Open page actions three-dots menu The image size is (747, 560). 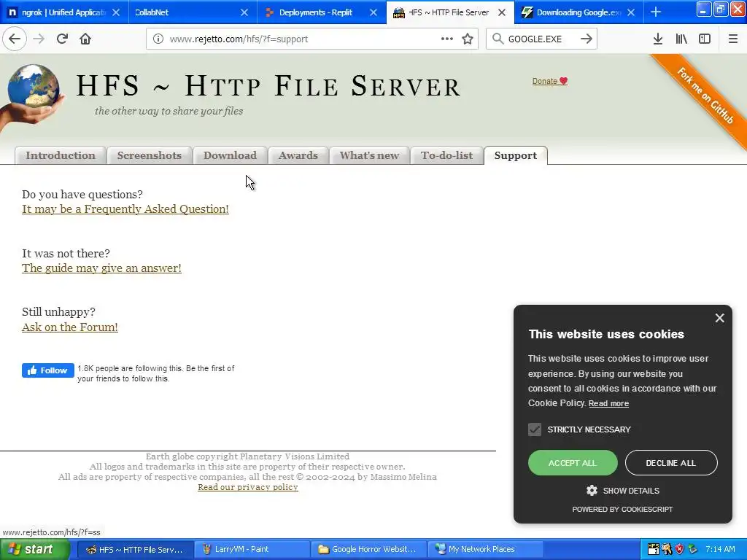[x=447, y=39]
